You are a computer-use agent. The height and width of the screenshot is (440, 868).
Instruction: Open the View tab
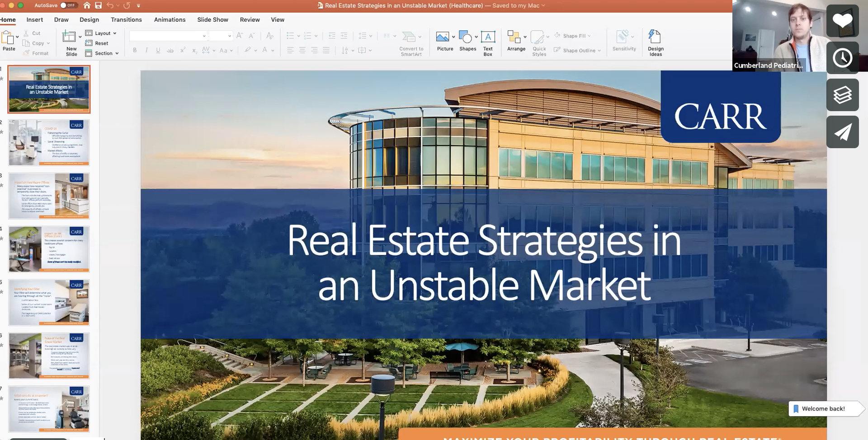click(x=278, y=19)
